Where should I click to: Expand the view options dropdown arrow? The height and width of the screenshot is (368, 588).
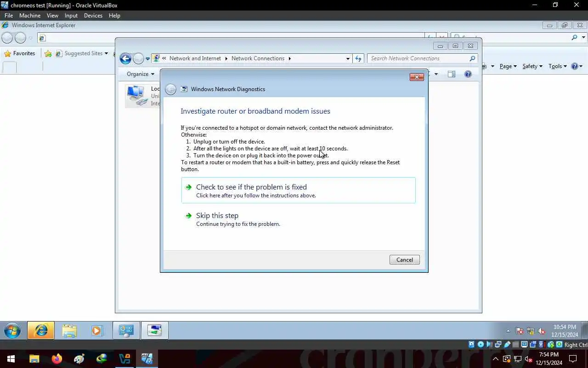click(x=436, y=74)
